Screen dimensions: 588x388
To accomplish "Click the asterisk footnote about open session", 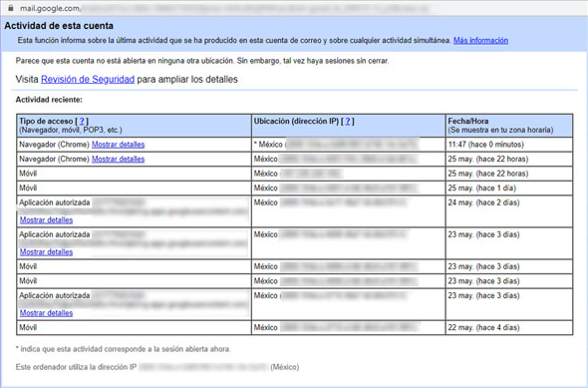I will pyautogui.click(x=123, y=349).
